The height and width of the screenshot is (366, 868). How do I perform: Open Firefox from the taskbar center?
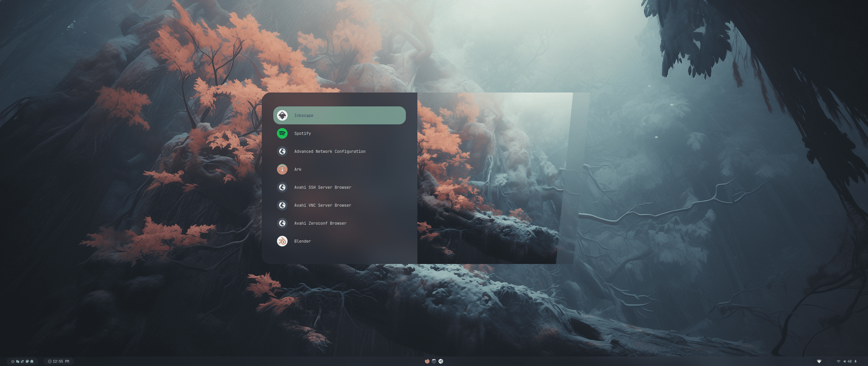pyautogui.click(x=427, y=361)
